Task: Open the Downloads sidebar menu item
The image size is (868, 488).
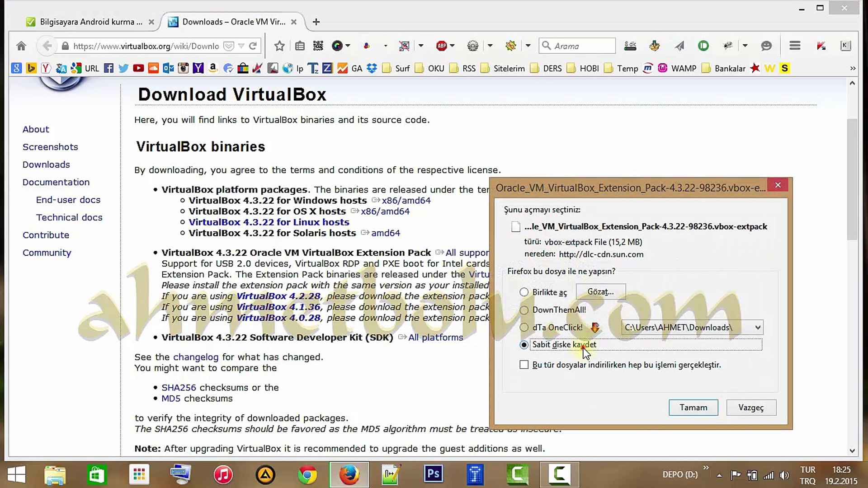Action: [46, 164]
